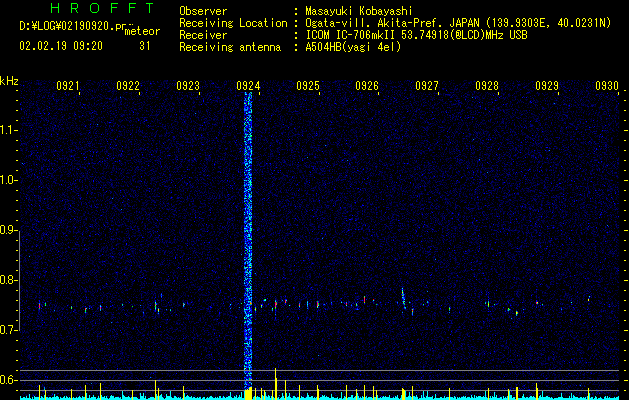
Task: Click the 0924 time marker
Action: 248,86
